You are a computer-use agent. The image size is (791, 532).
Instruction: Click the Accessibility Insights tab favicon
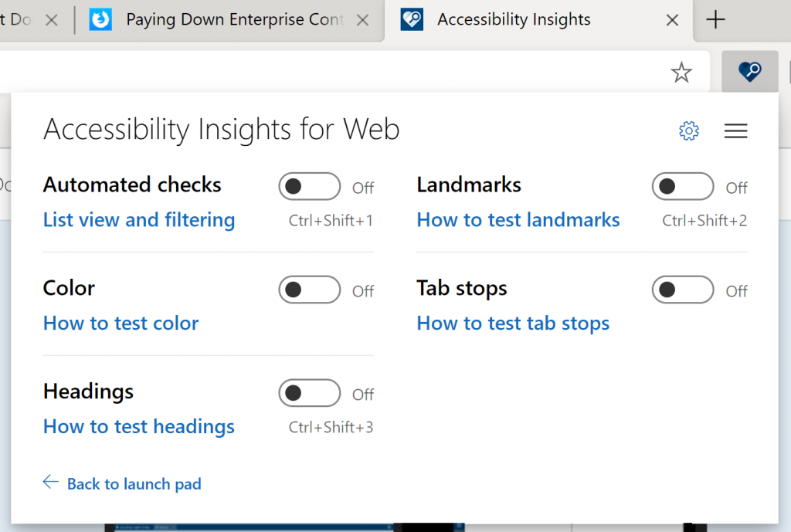pyautogui.click(x=412, y=19)
